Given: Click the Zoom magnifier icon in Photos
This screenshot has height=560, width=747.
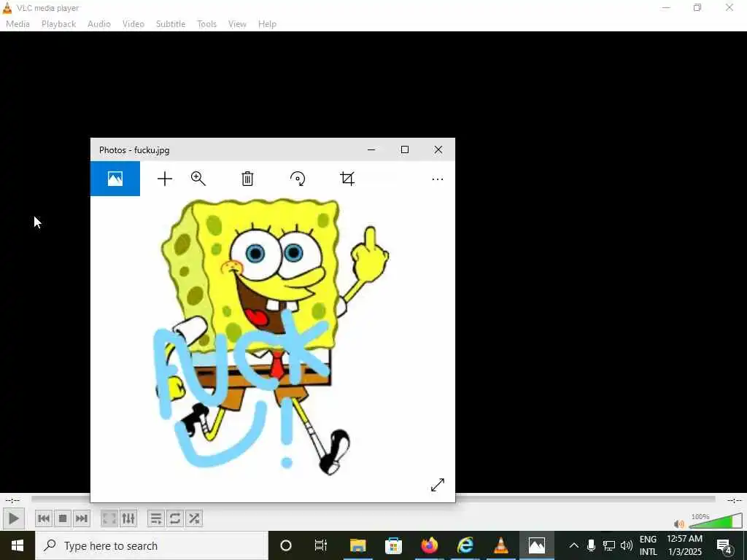Looking at the screenshot, I should (198, 179).
